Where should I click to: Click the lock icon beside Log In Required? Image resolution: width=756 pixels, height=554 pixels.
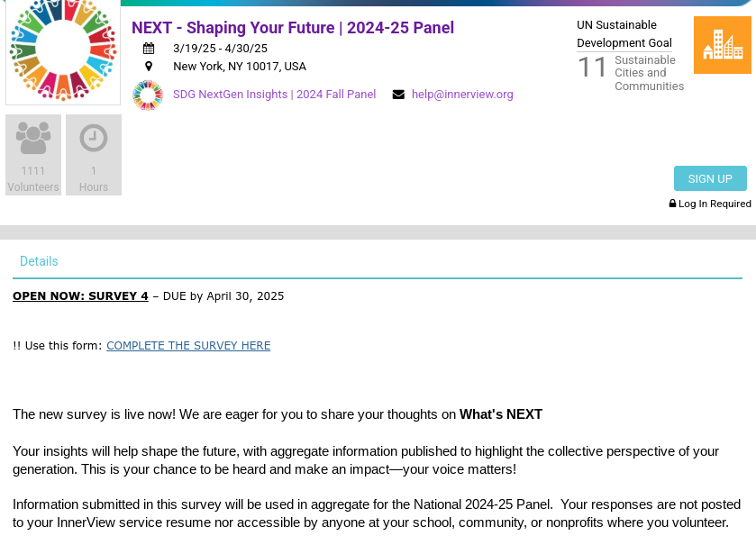672,204
